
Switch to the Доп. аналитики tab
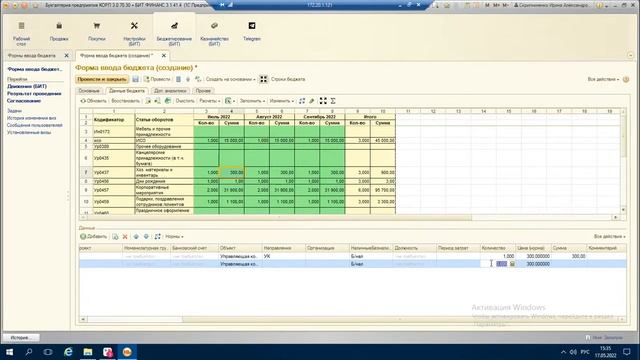click(170, 91)
